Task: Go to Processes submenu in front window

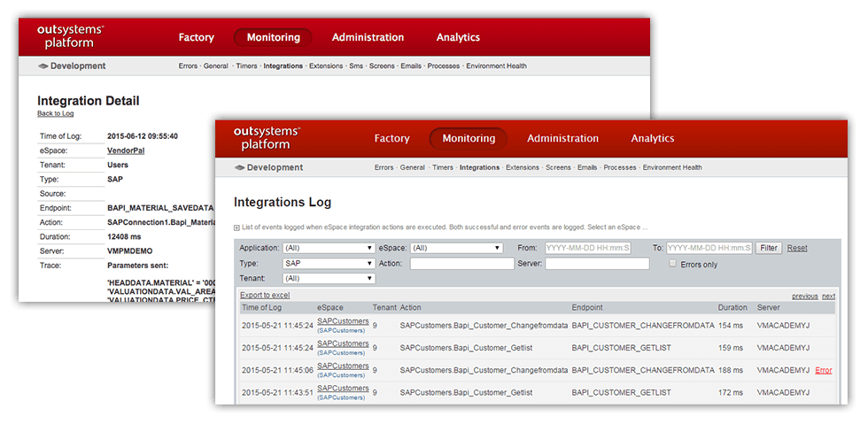Action: tap(619, 167)
